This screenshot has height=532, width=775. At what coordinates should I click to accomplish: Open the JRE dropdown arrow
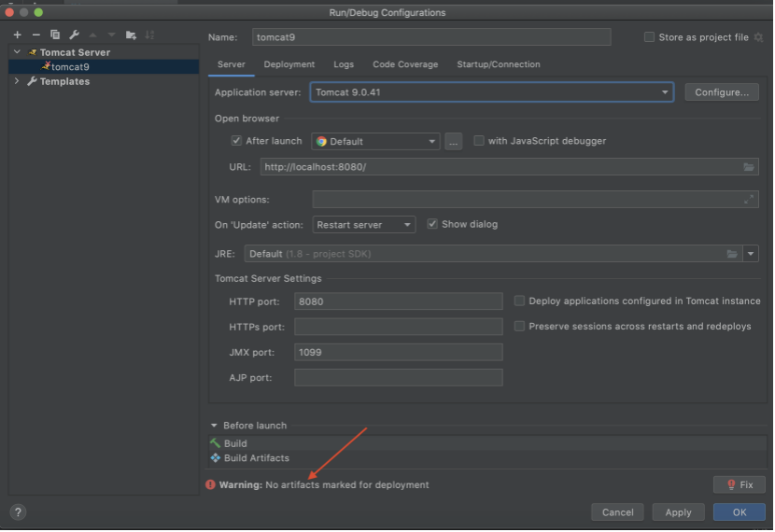(751, 254)
